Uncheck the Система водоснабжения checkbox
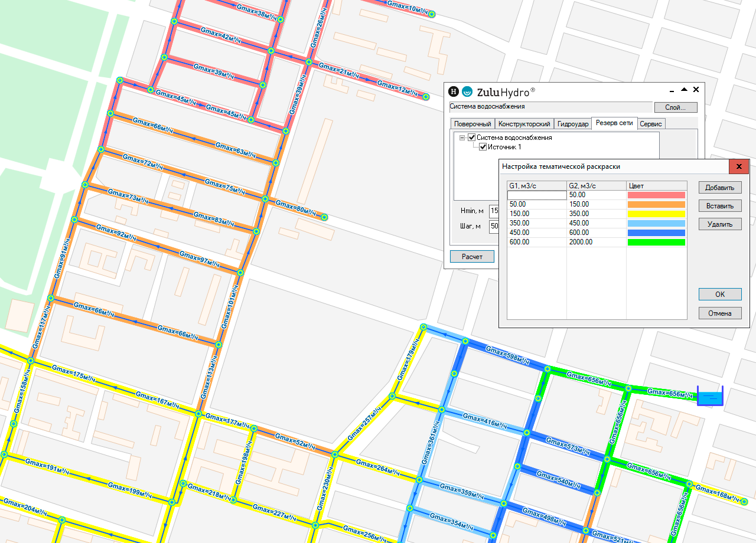Screen dimensions: 756x543 472,138
